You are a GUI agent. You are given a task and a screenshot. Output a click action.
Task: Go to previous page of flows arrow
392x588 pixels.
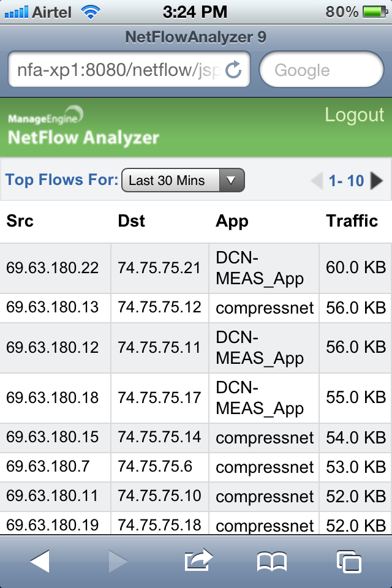[317, 181]
